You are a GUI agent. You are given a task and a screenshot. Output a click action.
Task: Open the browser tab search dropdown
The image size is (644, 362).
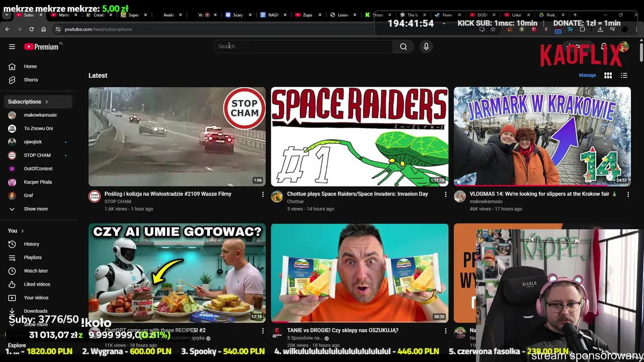[7, 15]
